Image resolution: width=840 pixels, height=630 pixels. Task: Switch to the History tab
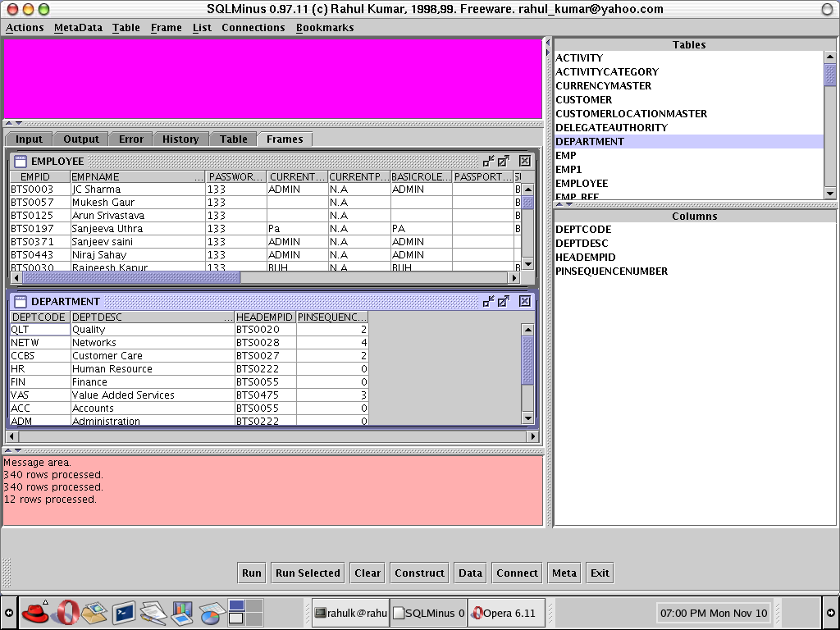pyautogui.click(x=180, y=139)
